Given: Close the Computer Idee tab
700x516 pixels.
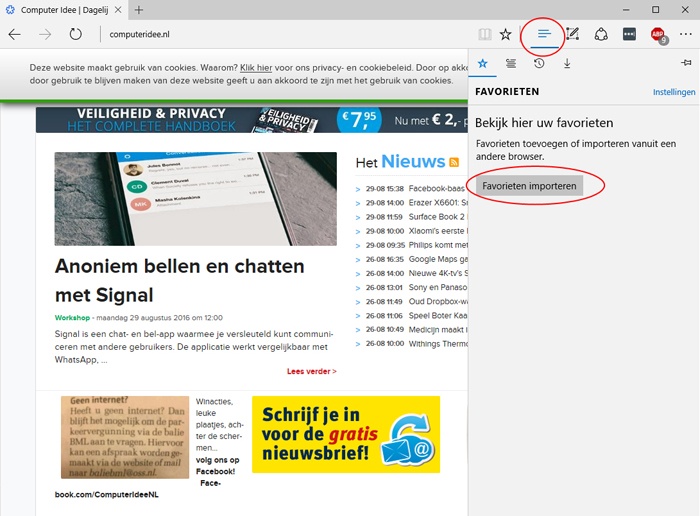Looking at the screenshot, I should click(x=118, y=10).
